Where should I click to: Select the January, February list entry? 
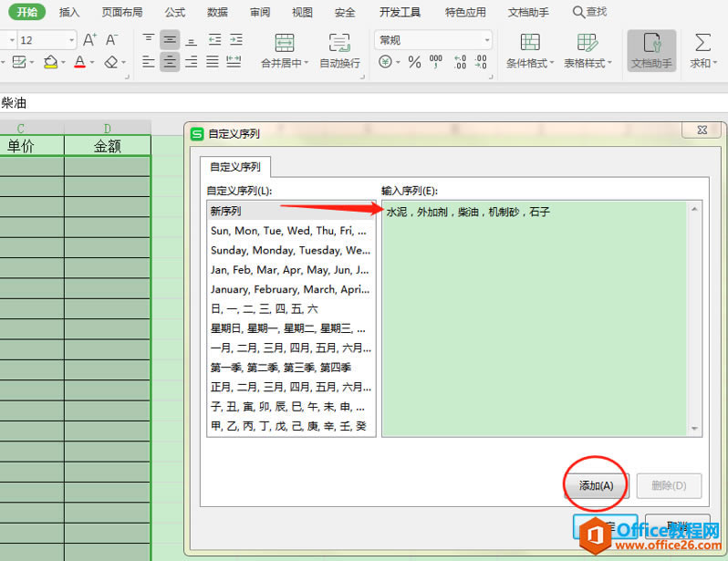pos(291,289)
